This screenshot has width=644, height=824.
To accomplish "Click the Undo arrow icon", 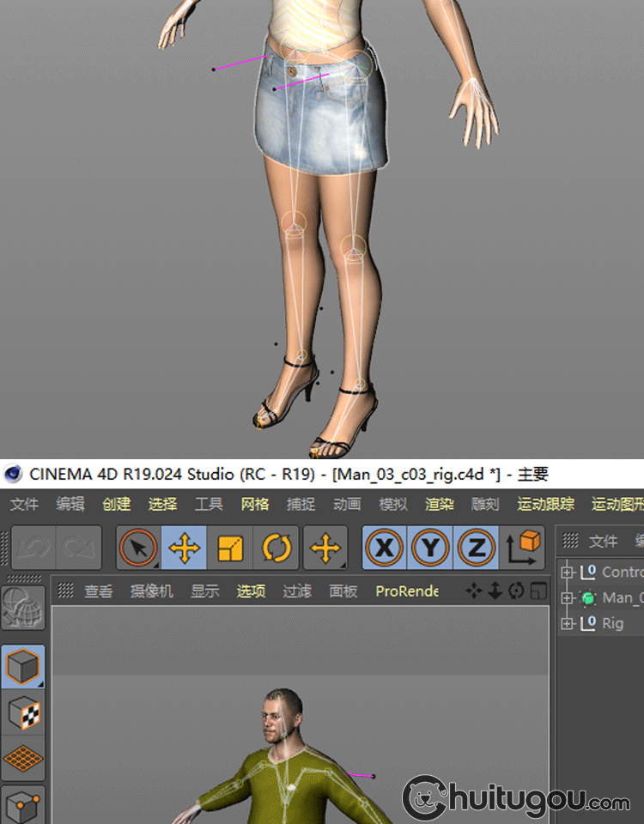I will tap(33, 548).
